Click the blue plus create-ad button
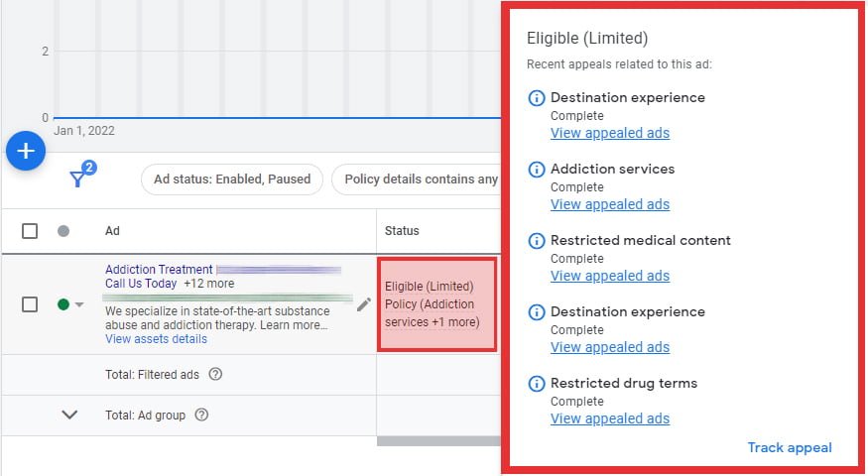Image resolution: width=868 pixels, height=476 pixels. click(x=26, y=151)
